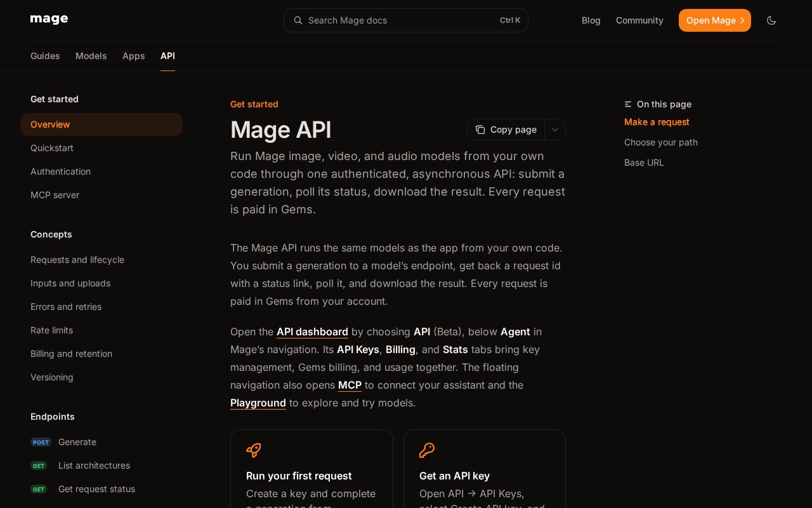The height and width of the screenshot is (508, 812).
Task: Click the search magnifier icon
Action: click(298, 20)
